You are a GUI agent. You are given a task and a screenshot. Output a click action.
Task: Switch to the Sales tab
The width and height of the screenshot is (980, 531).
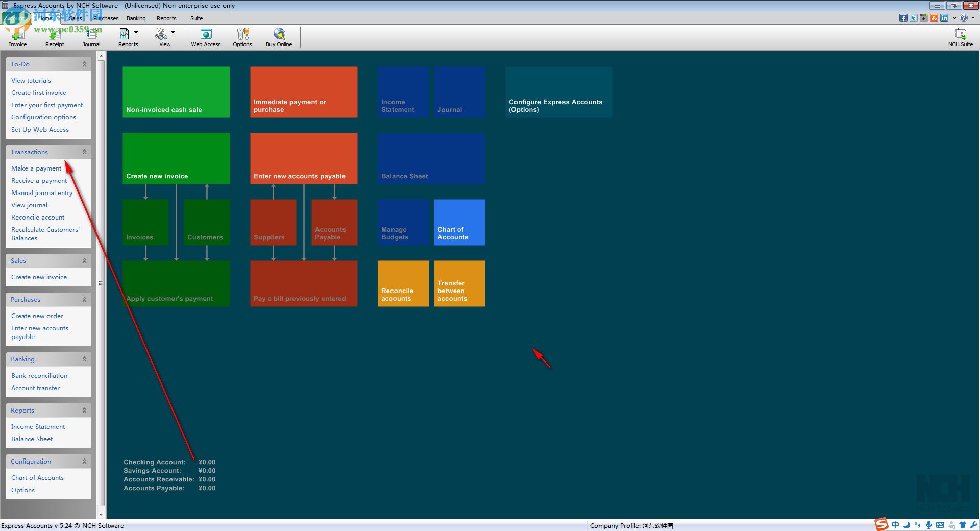[x=76, y=18]
